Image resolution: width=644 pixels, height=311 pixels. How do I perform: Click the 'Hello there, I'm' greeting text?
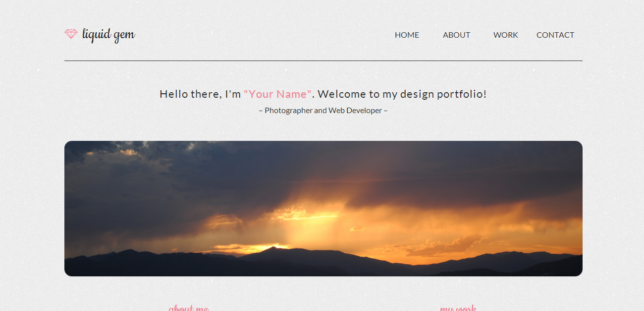(x=200, y=94)
